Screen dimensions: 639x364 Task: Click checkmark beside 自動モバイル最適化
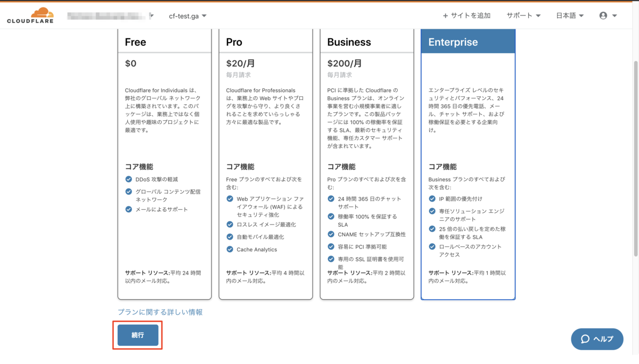230,237
